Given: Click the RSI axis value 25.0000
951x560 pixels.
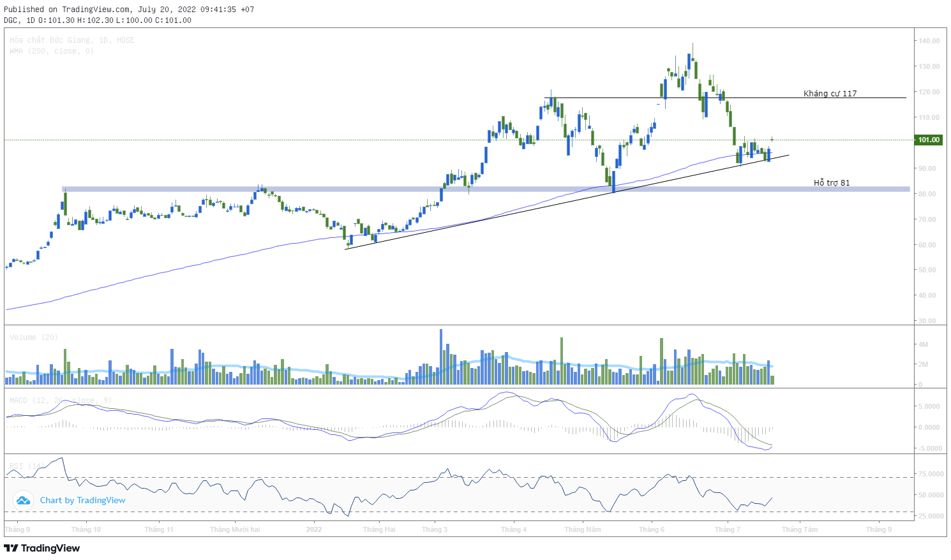Looking at the screenshot, I should click(931, 516).
